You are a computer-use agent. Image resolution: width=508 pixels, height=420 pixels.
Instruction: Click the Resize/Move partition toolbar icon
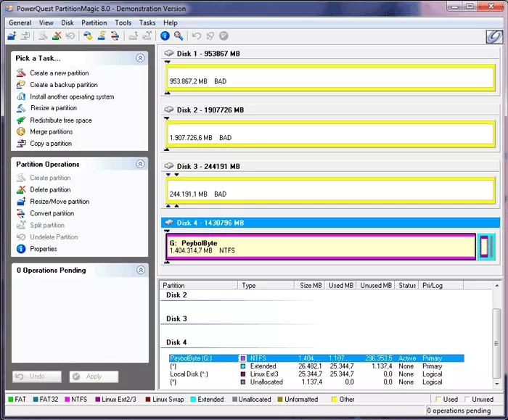[12, 36]
